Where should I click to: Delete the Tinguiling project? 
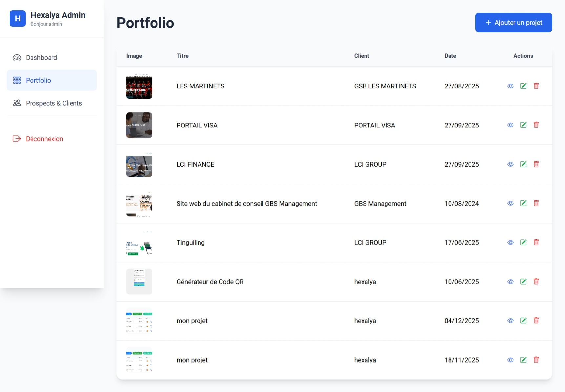pyautogui.click(x=536, y=242)
